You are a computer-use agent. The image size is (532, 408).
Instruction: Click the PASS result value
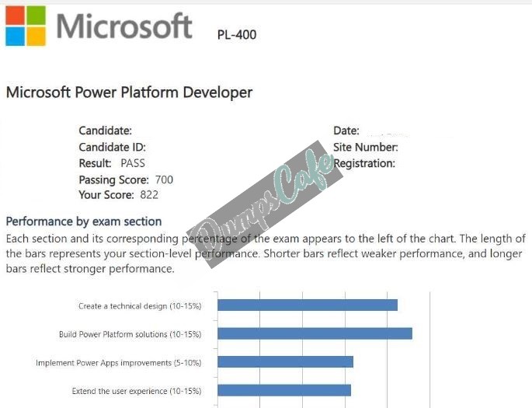pos(133,163)
